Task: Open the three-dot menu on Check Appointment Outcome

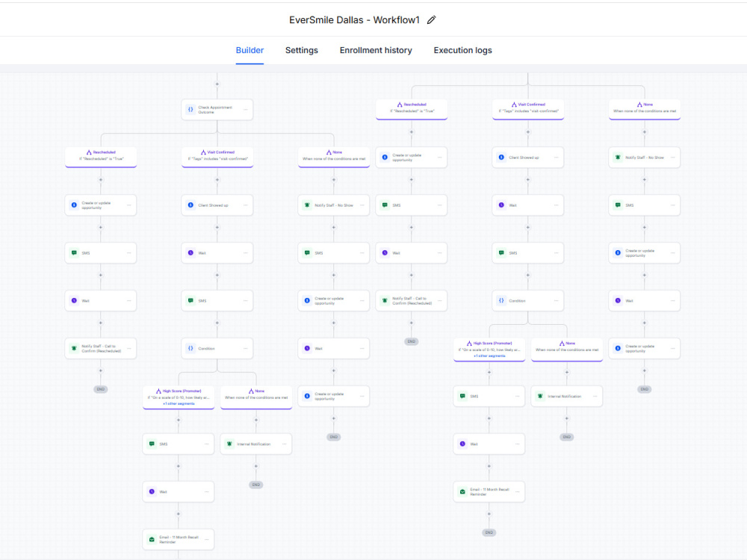Action: click(x=245, y=110)
